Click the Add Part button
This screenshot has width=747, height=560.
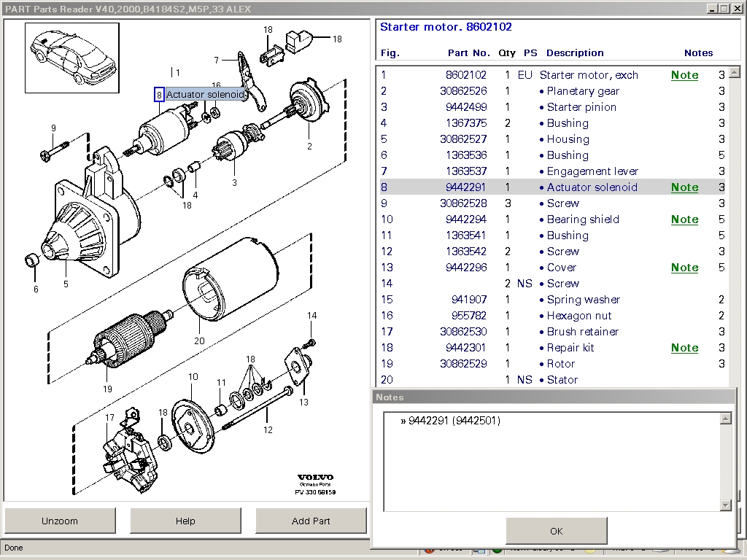pos(311,521)
